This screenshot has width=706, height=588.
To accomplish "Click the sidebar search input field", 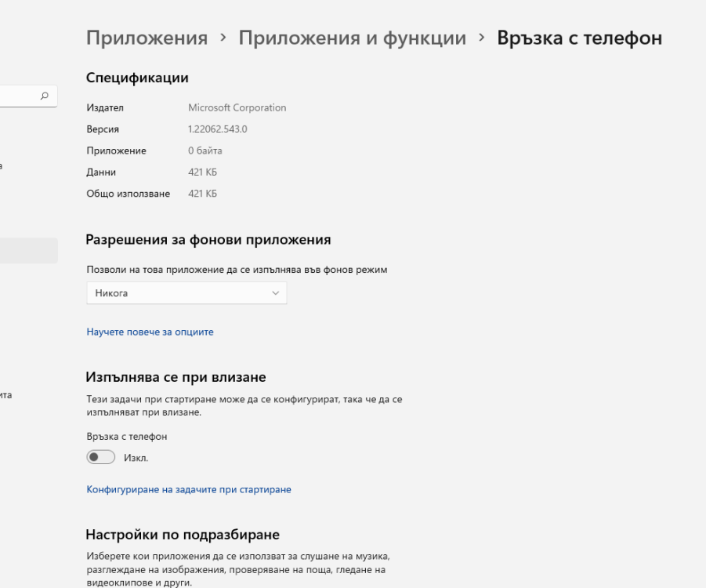I will tap(27, 96).
